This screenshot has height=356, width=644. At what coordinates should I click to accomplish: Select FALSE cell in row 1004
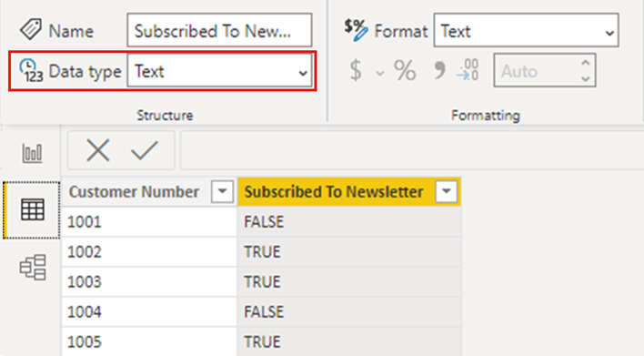click(349, 311)
